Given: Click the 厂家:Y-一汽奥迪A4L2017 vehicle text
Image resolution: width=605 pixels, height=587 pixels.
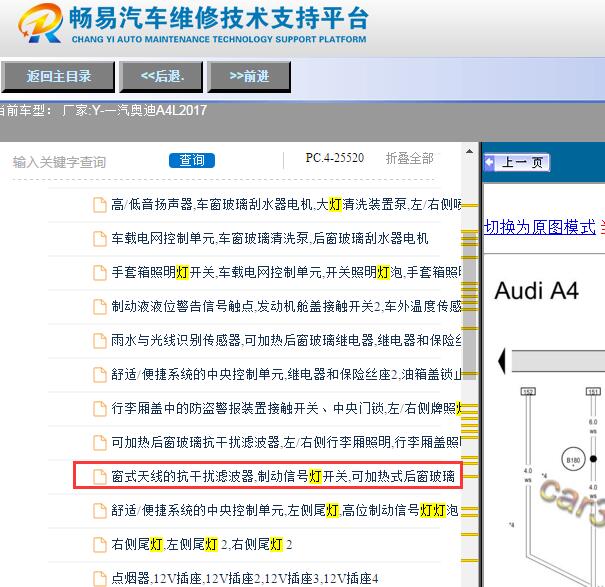Looking at the screenshot, I should 134,110.
